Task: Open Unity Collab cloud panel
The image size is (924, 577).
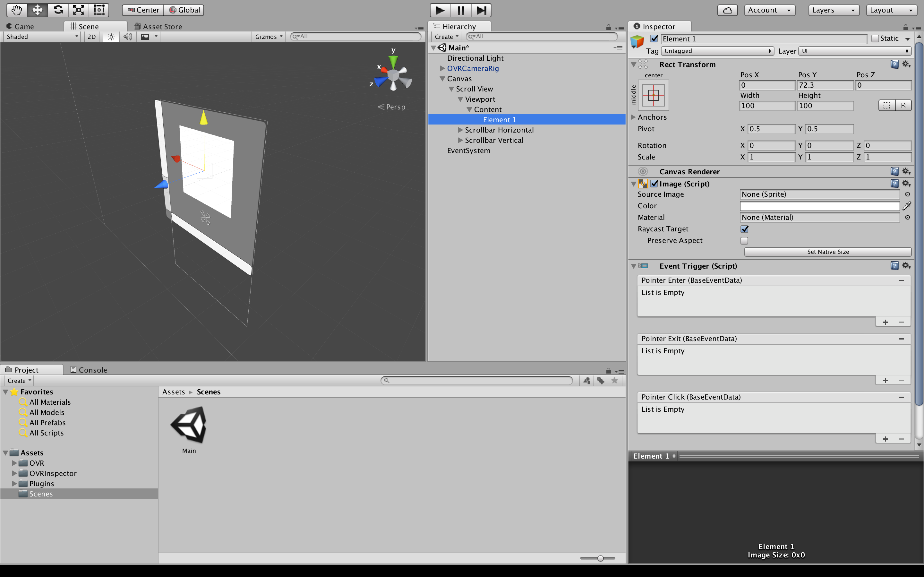Action: pyautogui.click(x=727, y=10)
